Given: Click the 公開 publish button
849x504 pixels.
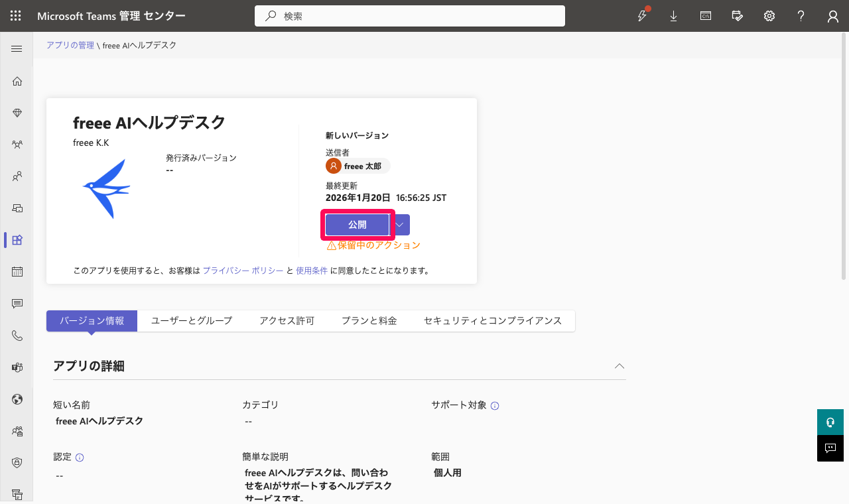Looking at the screenshot, I should (358, 225).
